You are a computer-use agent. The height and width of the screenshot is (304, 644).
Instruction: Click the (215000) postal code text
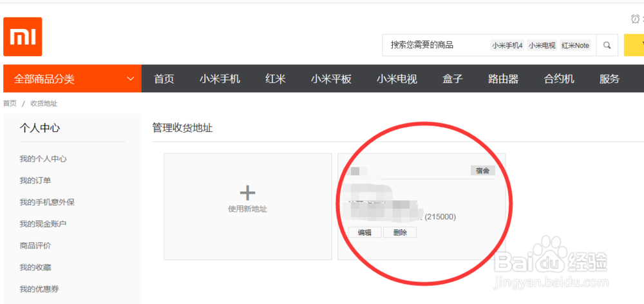pos(440,216)
